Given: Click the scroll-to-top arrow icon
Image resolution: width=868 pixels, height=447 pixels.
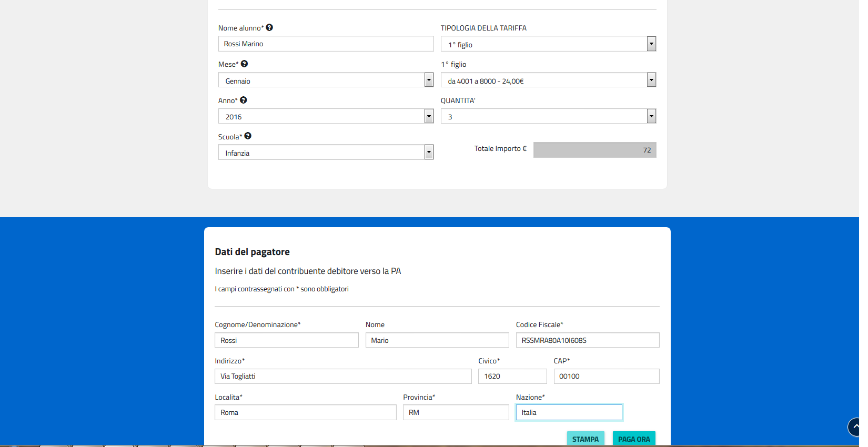Looking at the screenshot, I should (x=854, y=426).
